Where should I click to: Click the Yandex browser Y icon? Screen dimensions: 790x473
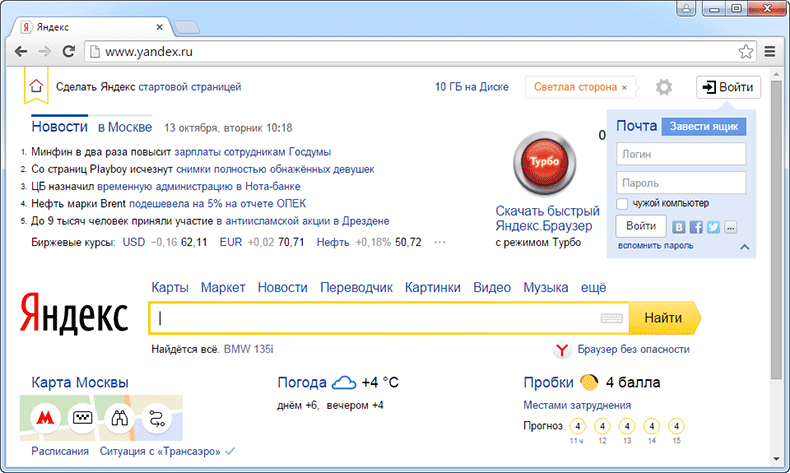562,350
